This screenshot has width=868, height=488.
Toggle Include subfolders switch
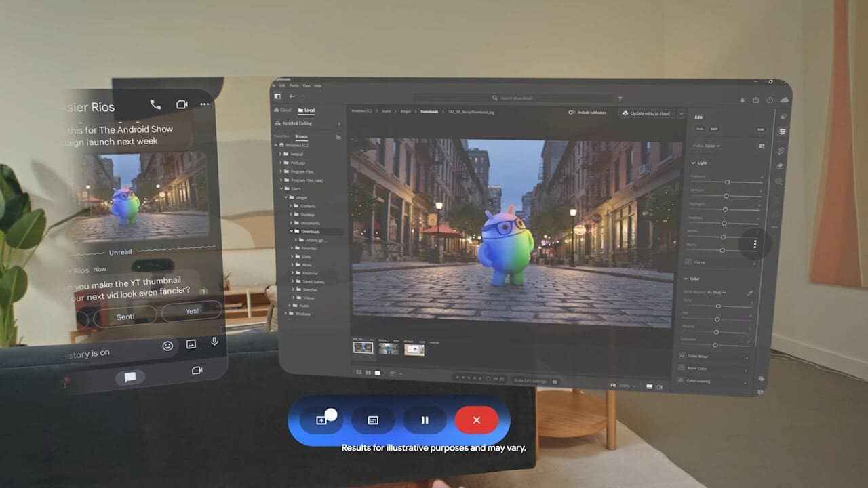pos(572,113)
